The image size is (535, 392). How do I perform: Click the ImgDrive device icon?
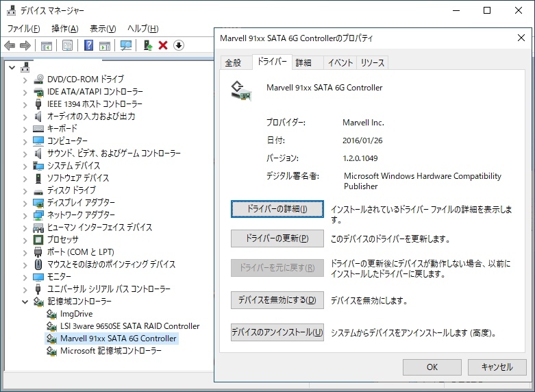pyautogui.click(x=51, y=314)
